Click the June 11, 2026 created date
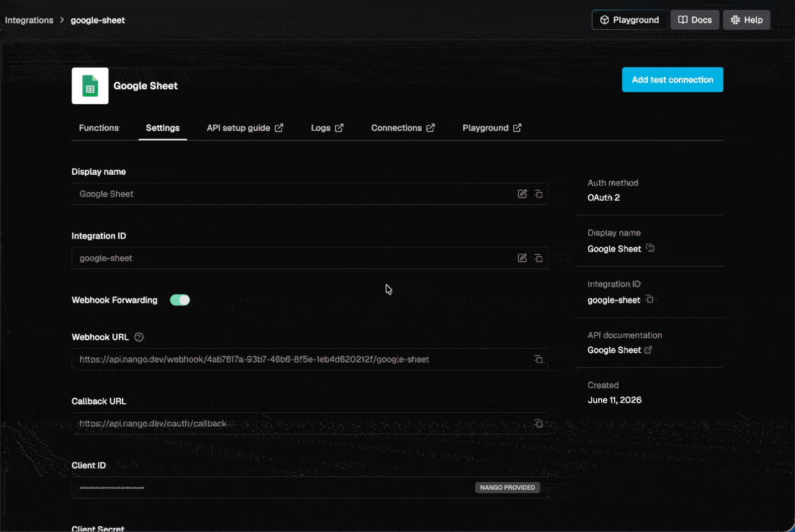 [615, 400]
